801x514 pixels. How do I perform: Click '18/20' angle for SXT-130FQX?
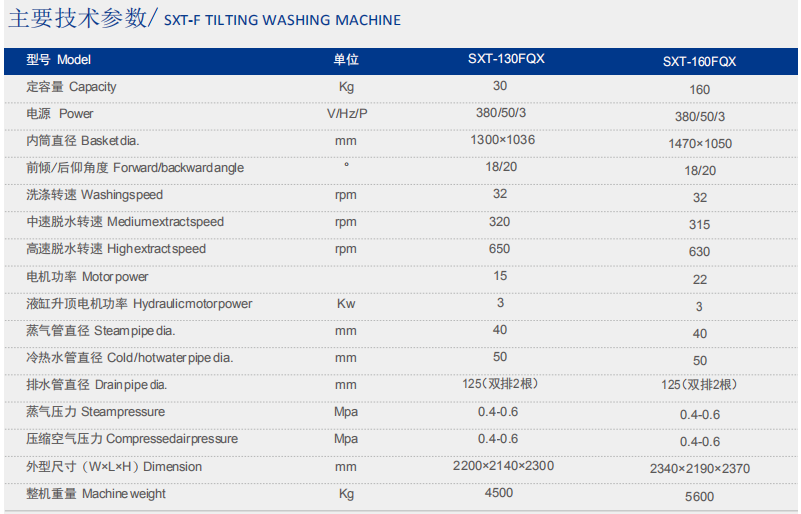pyautogui.click(x=501, y=167)
